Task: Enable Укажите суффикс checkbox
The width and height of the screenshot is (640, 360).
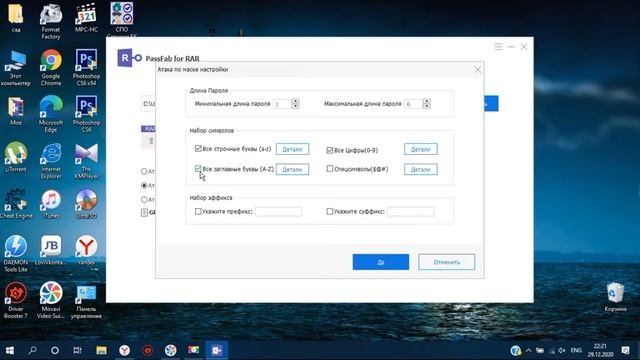Action: 330,211
